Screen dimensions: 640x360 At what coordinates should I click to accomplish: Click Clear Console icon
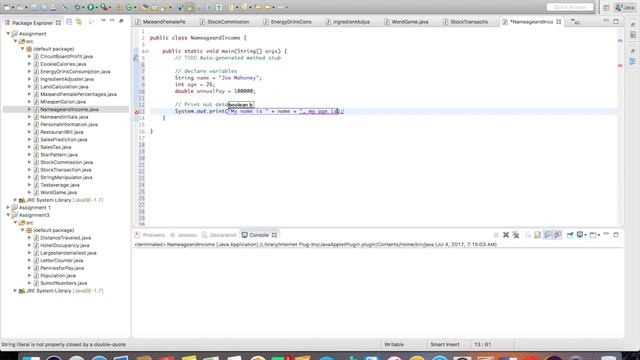coord(527,235)
